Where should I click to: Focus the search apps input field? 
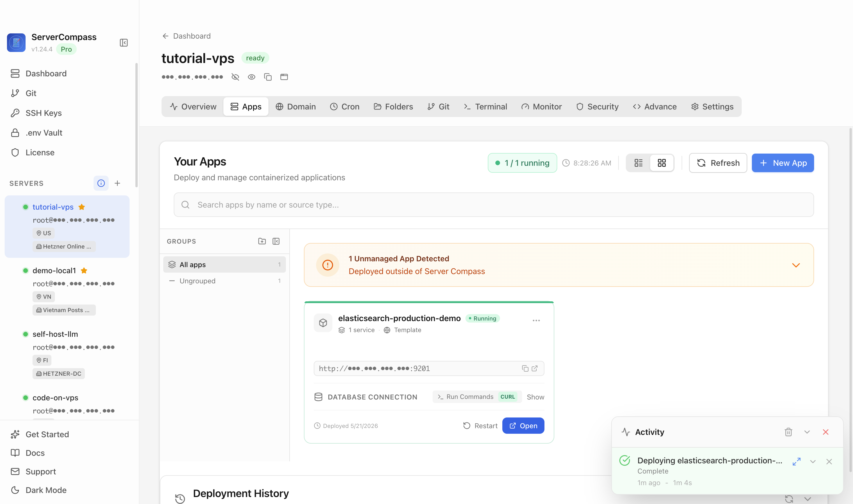point(493,205)
